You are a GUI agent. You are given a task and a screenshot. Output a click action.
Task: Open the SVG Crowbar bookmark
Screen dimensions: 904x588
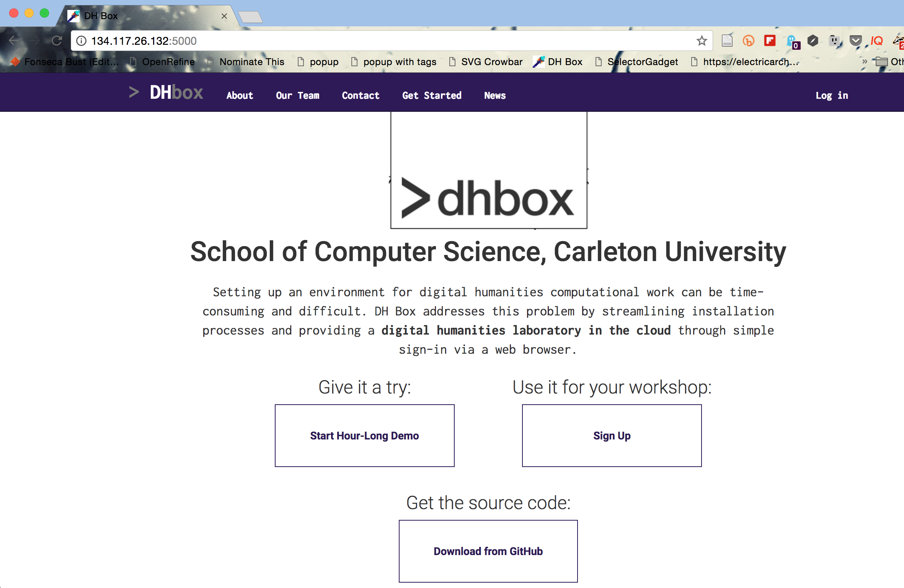(485, 62)
